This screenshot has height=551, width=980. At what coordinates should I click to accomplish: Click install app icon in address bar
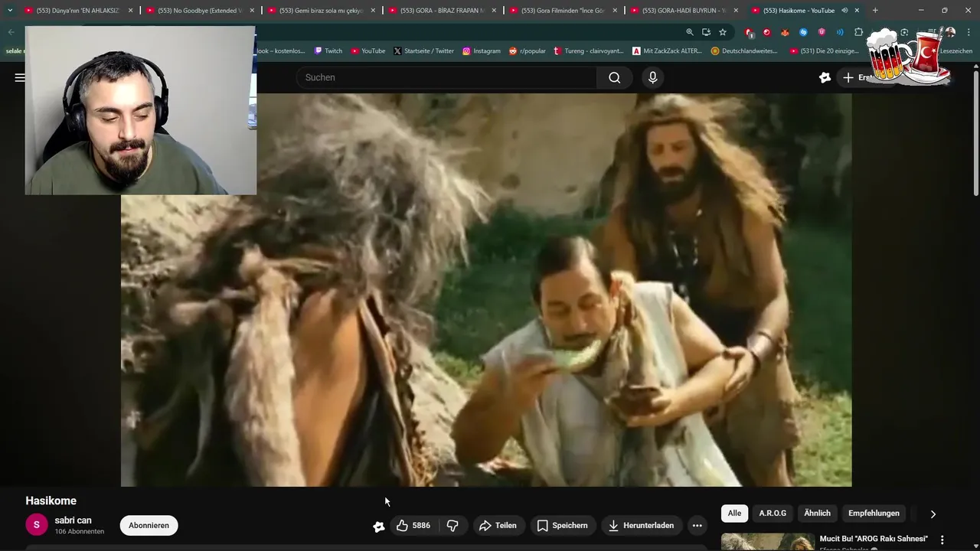pyautogui.click(x=706, y=32)
